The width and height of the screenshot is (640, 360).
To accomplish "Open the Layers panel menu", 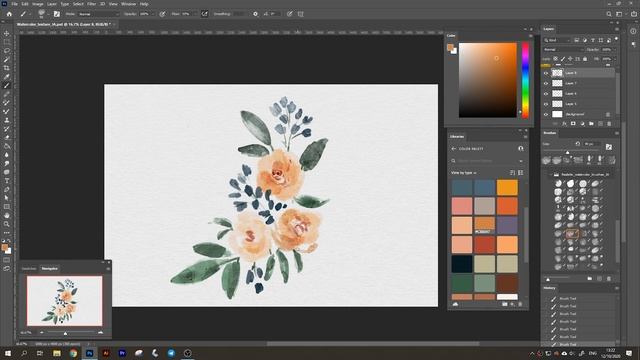I will pos(617,29).
